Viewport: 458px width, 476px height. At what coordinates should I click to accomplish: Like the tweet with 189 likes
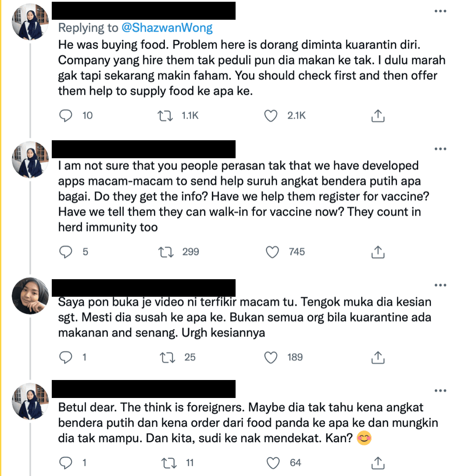point(272,358)
